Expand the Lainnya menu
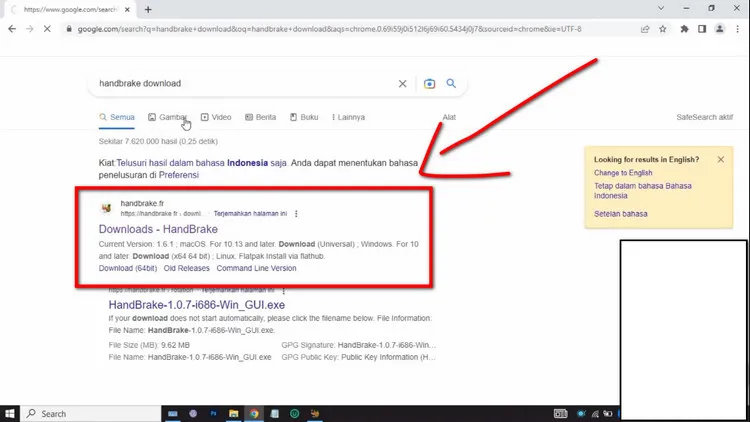This screenshot has height=422, width=750. click(x=348, y=117)
